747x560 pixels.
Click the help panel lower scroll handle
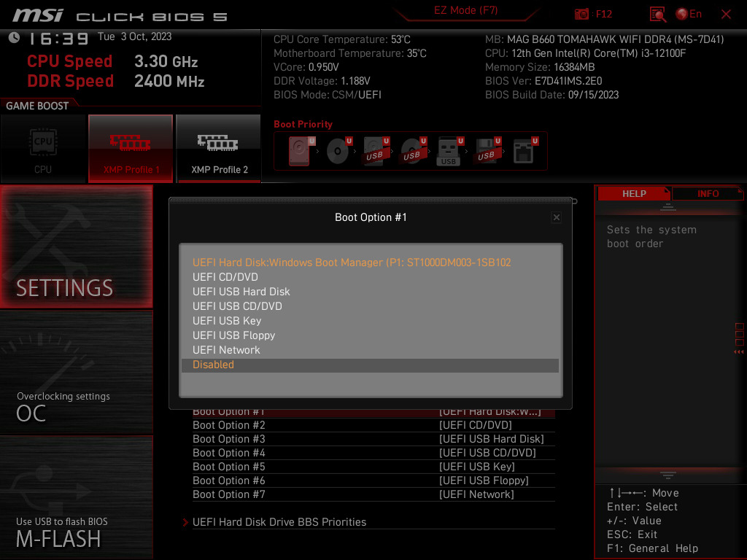pyautogui.click(x=668, y=475)
